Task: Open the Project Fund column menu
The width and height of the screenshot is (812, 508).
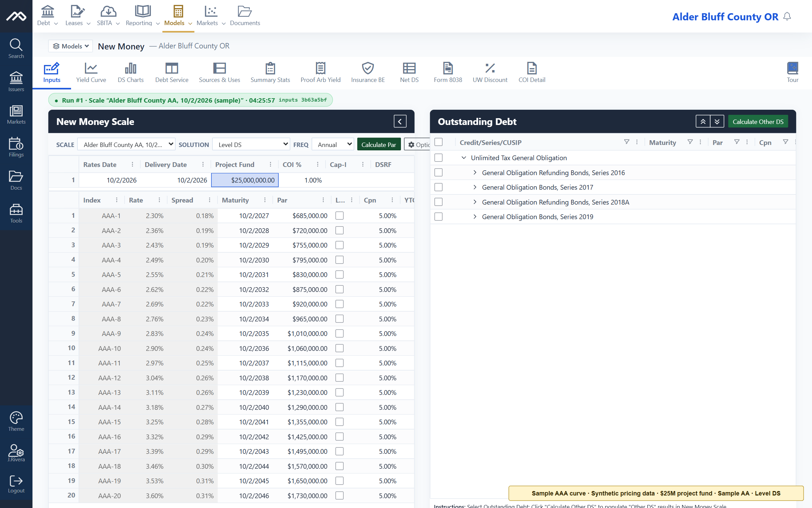Action: pyautogui.click(x=270, y=165)
